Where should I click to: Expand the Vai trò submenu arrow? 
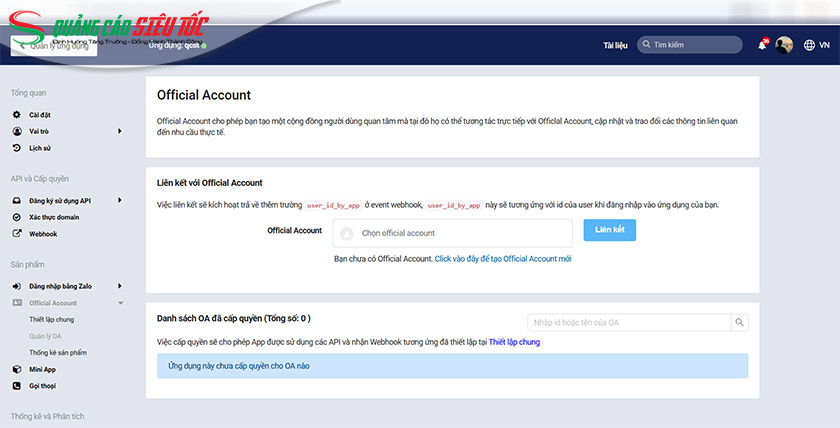[x=119, y=131]
